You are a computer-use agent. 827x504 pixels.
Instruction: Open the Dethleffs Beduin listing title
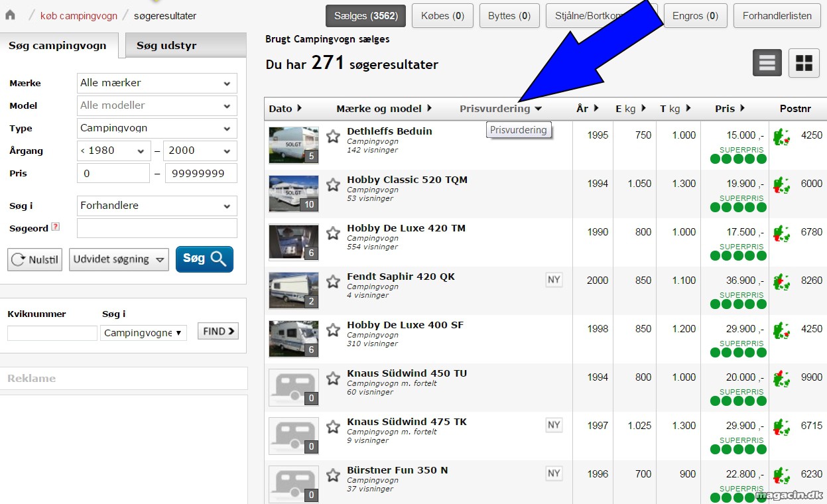pos(389,131)
